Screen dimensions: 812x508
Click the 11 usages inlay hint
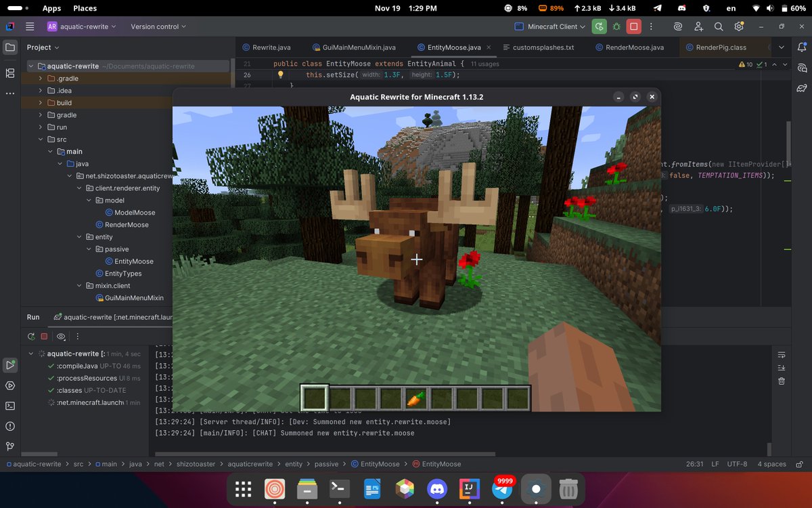click(x=484, y=64)
